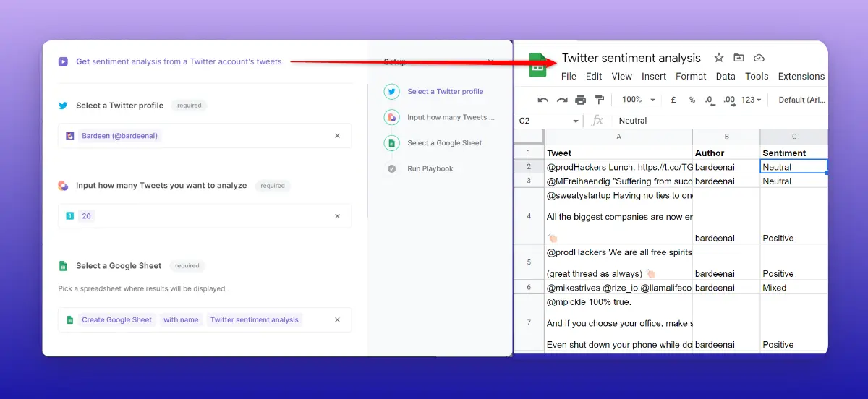Click the Run Playbook step
This screenshot has height=399, width=868.
[x=430, y=169]
